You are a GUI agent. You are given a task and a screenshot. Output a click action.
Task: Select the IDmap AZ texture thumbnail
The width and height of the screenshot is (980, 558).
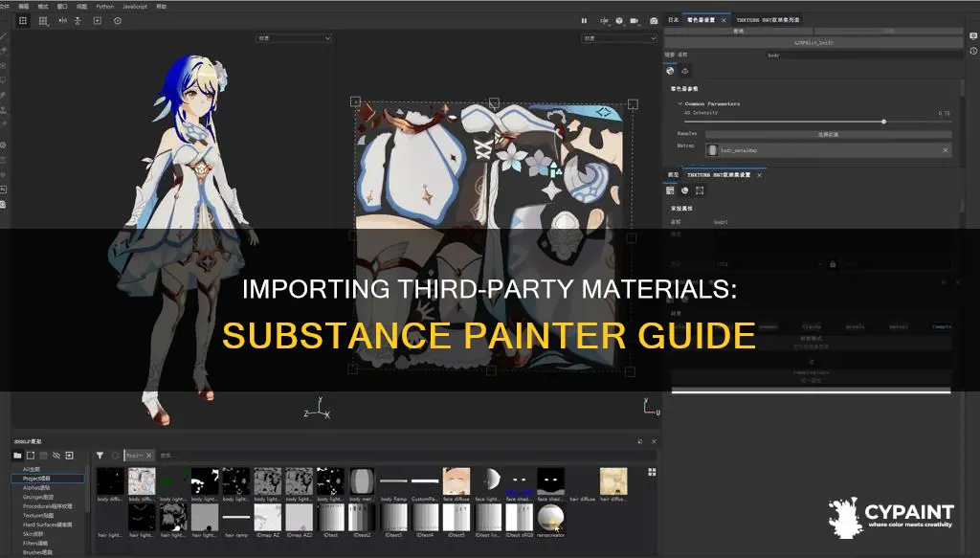click(268, 518)
